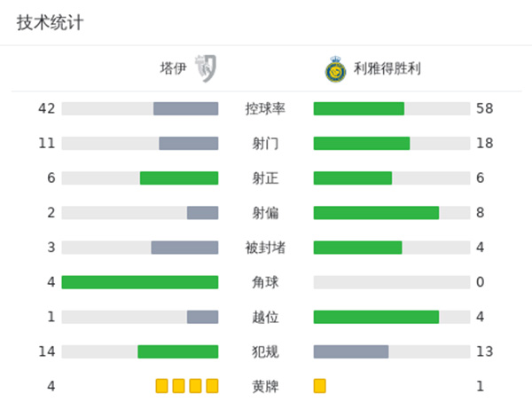Screen dimensions: 532x410
Task: Open the 塔伊 team name link
Action: (x=173, y=68)
